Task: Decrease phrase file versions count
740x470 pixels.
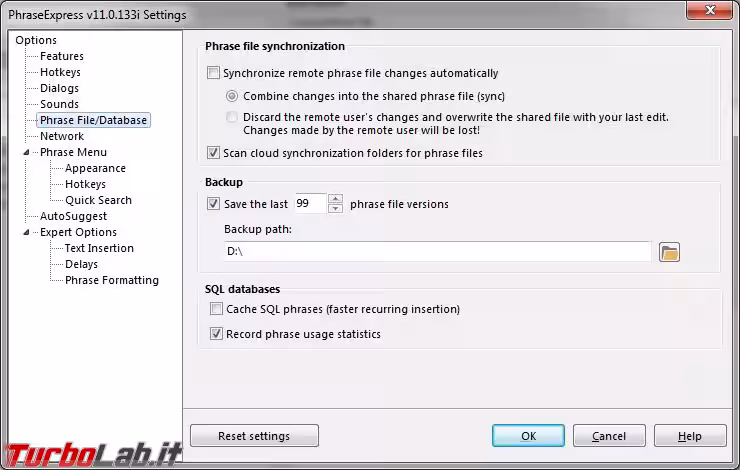Action: click(335, 209)
